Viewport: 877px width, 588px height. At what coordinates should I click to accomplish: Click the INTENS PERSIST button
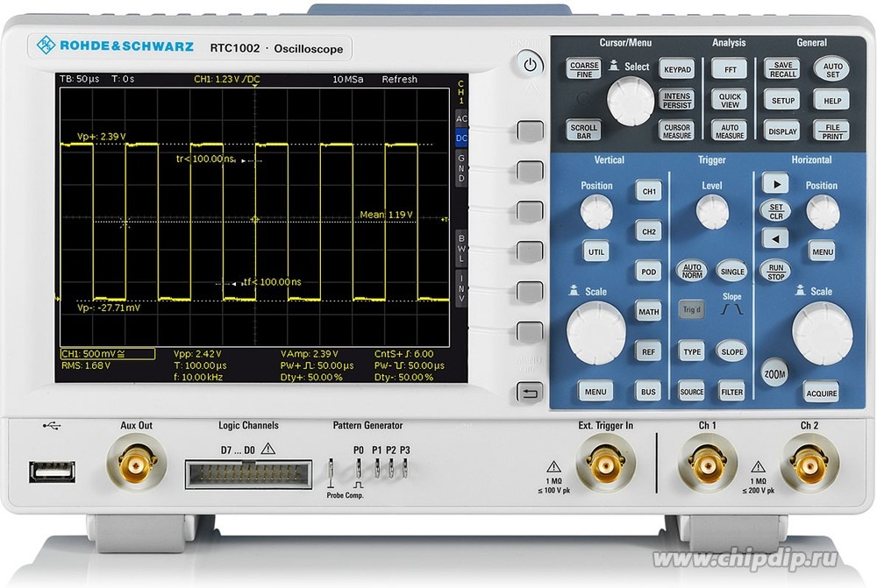pyautogui.click(x=677, y=100)
